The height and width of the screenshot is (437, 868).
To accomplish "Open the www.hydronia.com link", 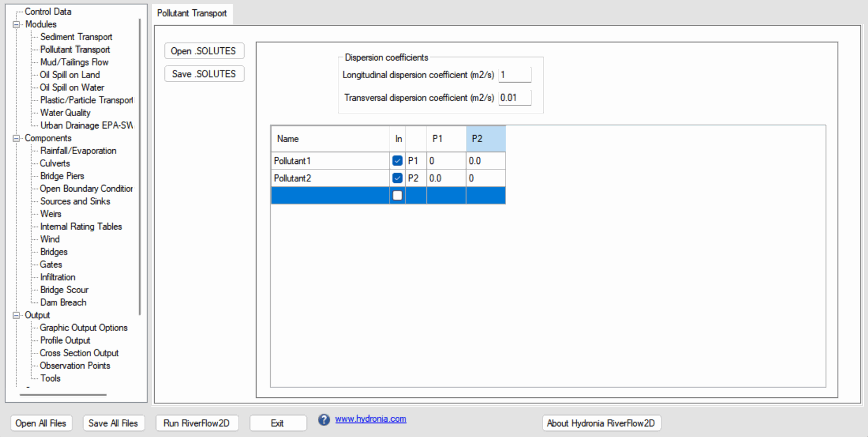I will 371,419.
